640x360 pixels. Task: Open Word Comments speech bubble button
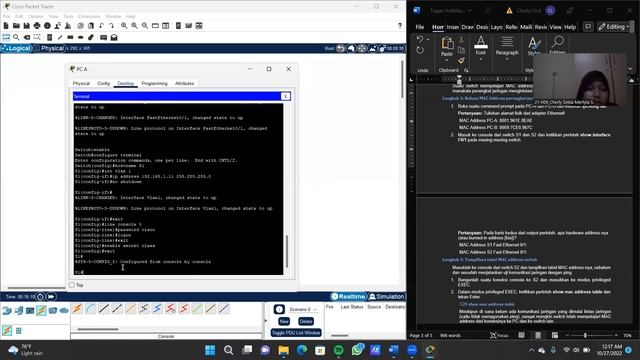(x=588, y=27)
